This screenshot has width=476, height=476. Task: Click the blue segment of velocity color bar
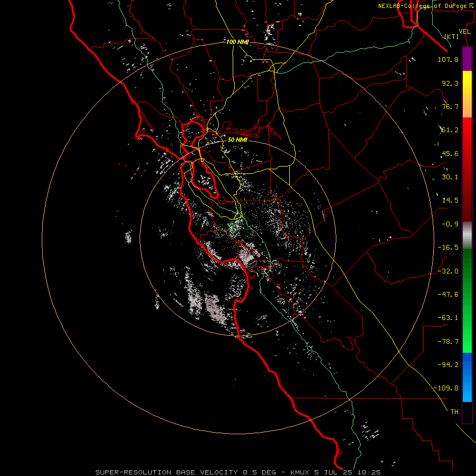pyautogui.click(x=467, y=377)
